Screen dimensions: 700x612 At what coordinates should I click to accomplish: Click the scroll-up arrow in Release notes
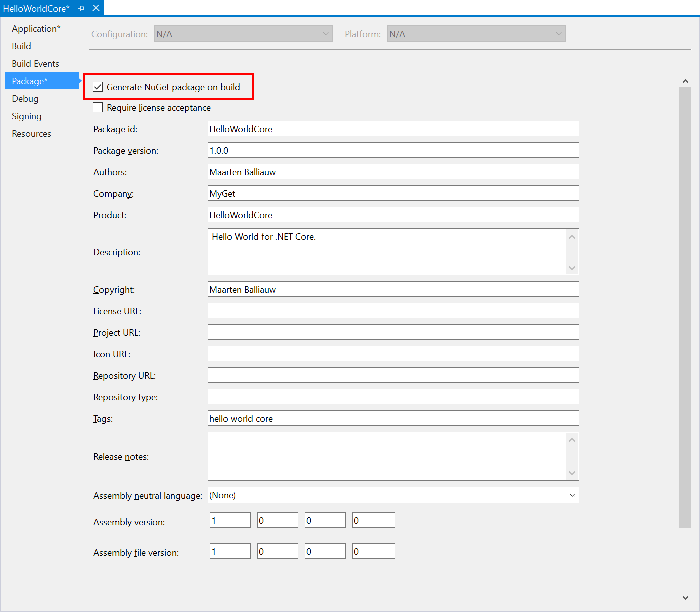coord(572,439)
